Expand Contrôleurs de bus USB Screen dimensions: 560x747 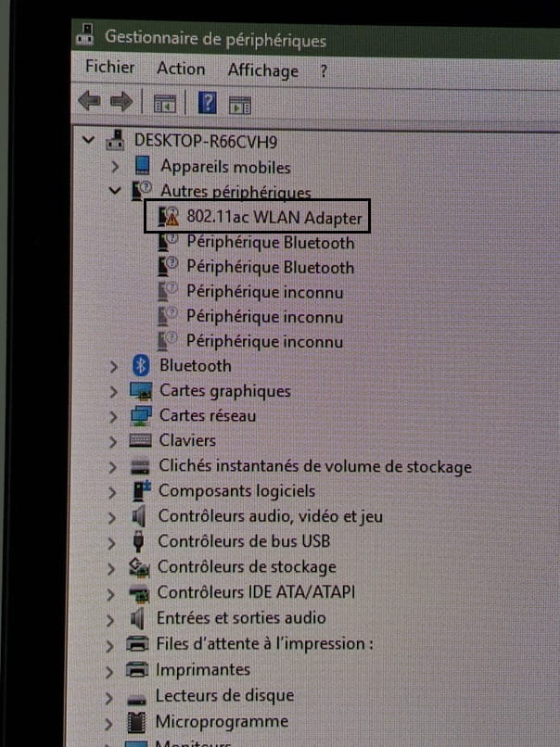tap(111, 543)
